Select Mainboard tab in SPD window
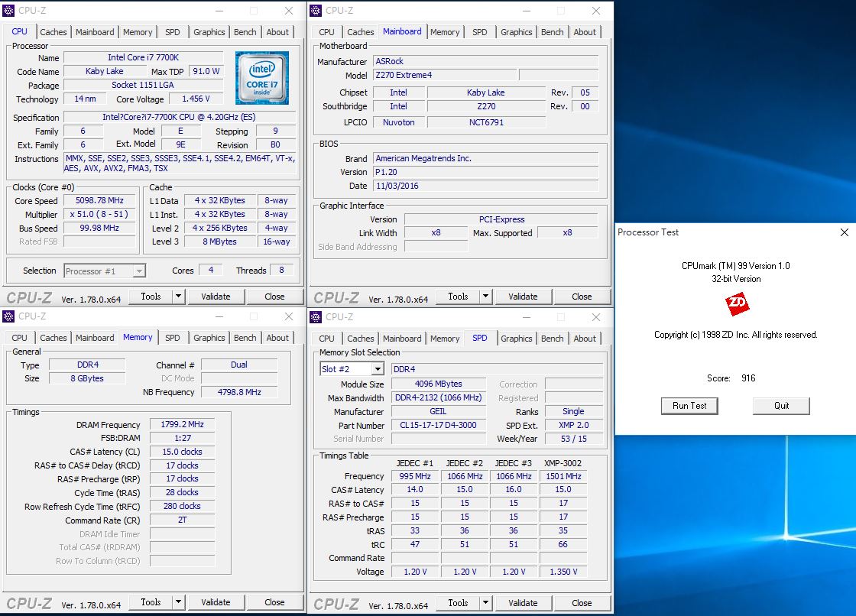 point(402,339)
